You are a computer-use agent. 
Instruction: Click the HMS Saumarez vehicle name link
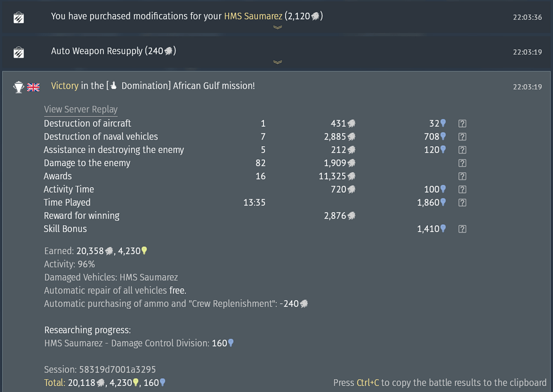[252, 17]
